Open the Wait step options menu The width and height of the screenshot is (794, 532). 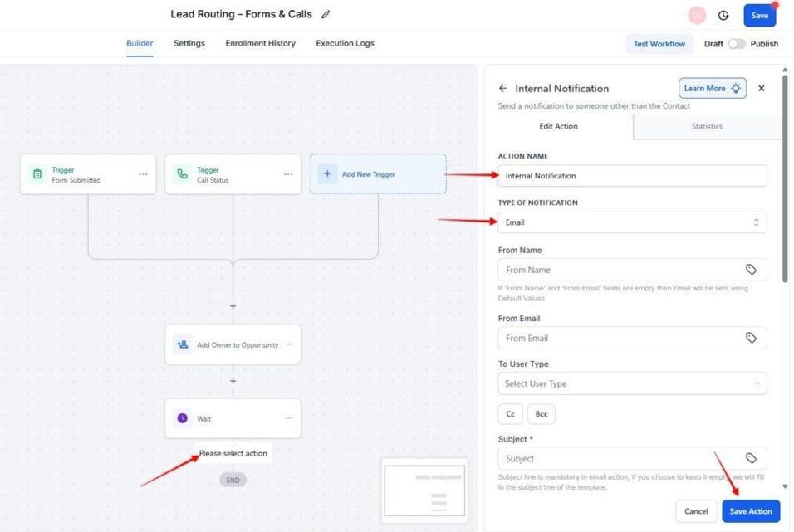point(289,419)
